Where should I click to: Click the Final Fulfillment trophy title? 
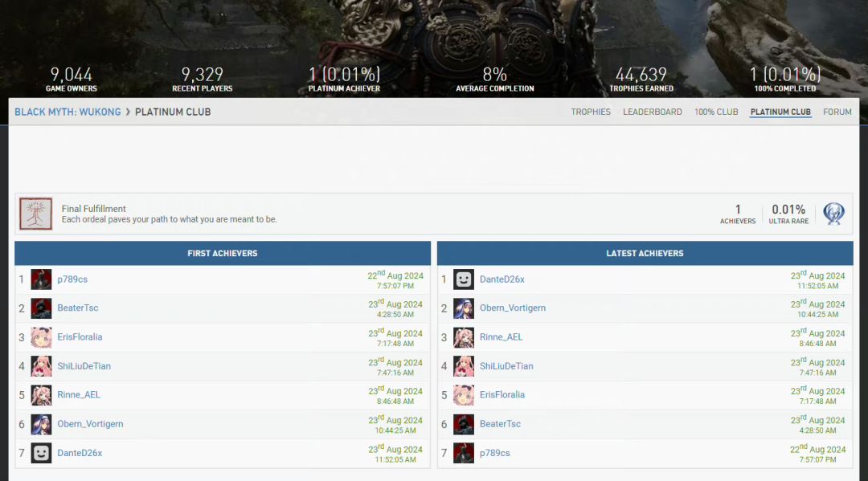click(93, 209)
